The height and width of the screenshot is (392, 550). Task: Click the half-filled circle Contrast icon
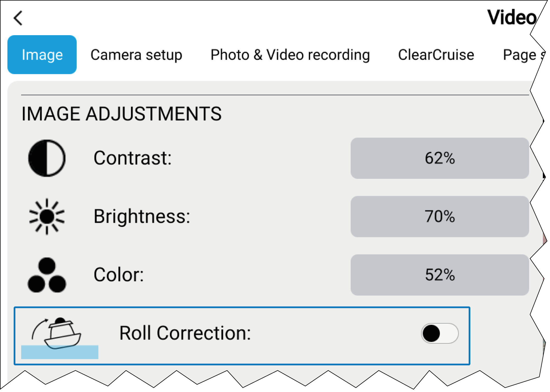click(x=47, y=158)
